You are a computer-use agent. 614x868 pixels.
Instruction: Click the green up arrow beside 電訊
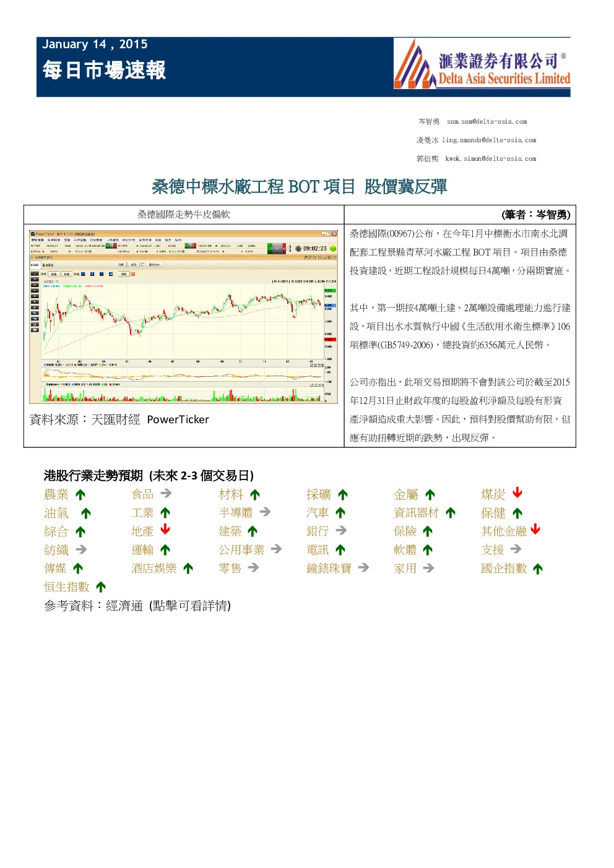click(340, 550)
